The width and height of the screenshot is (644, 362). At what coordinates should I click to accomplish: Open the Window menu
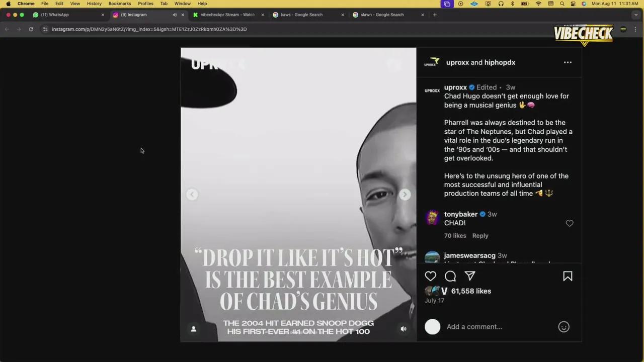coord(182,4)
